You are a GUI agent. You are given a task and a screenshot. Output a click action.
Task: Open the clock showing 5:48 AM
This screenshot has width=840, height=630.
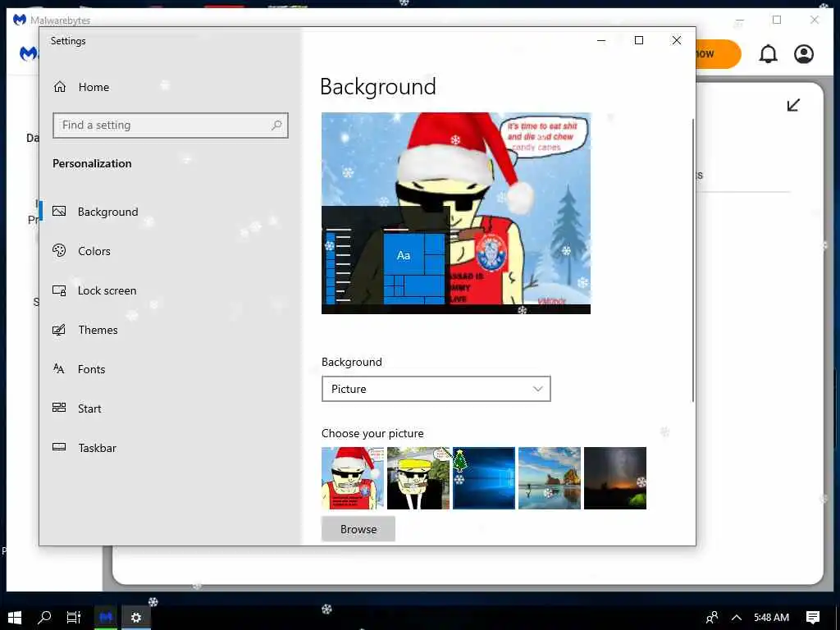click(771, 618)
